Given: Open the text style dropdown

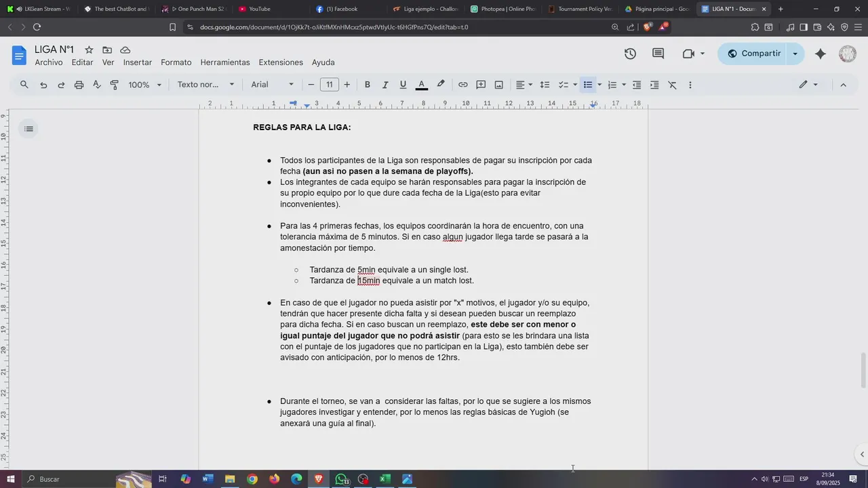Looking at the screenshot, I should click(x=205, y=85).
